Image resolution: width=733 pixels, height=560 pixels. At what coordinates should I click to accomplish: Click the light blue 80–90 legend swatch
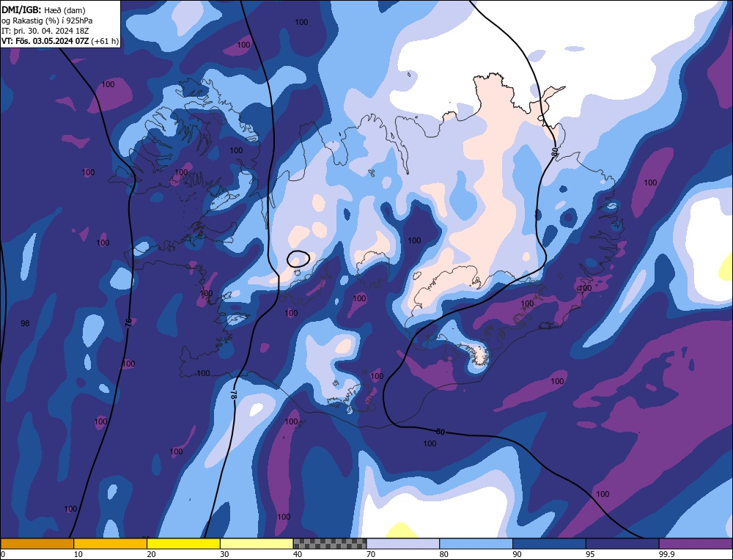pos(476,543)
